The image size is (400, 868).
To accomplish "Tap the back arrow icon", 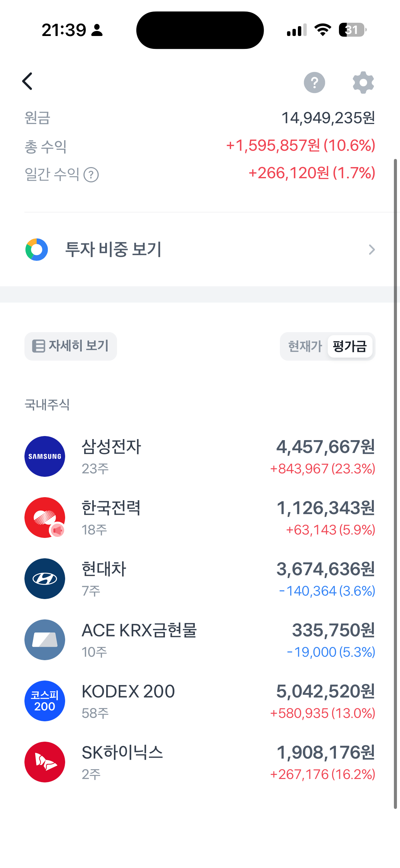I will coord(27,81).
